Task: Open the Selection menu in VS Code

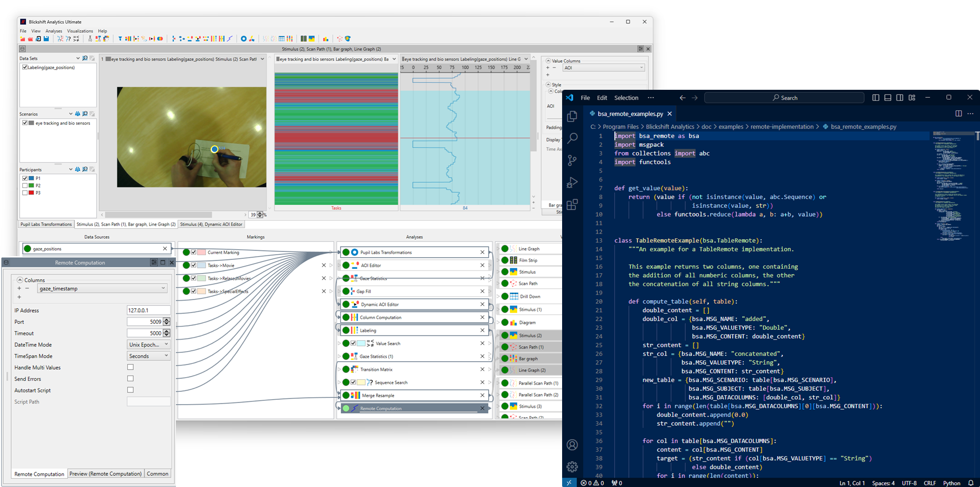Action: pos(626,98)
